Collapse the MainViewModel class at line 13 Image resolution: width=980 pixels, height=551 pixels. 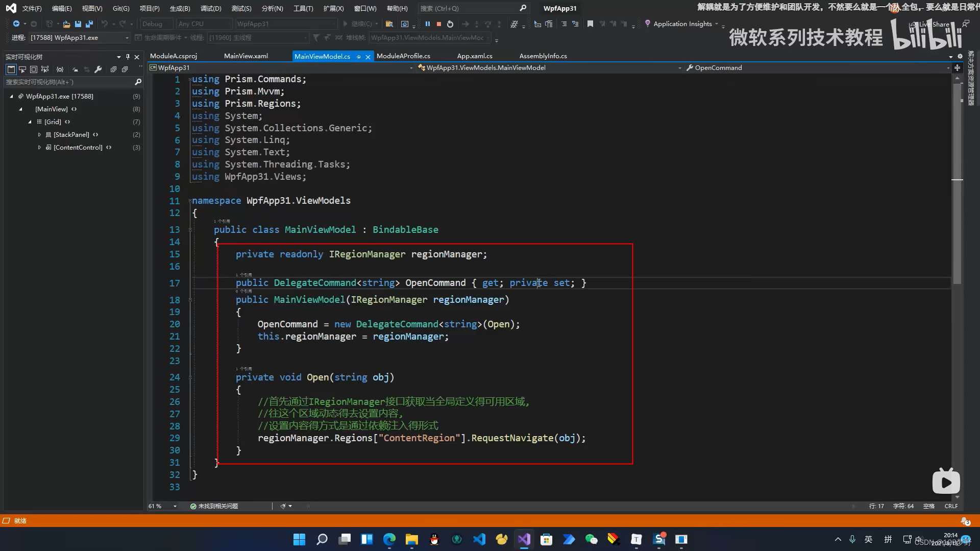pyautogui.click(x=190, y=230)
